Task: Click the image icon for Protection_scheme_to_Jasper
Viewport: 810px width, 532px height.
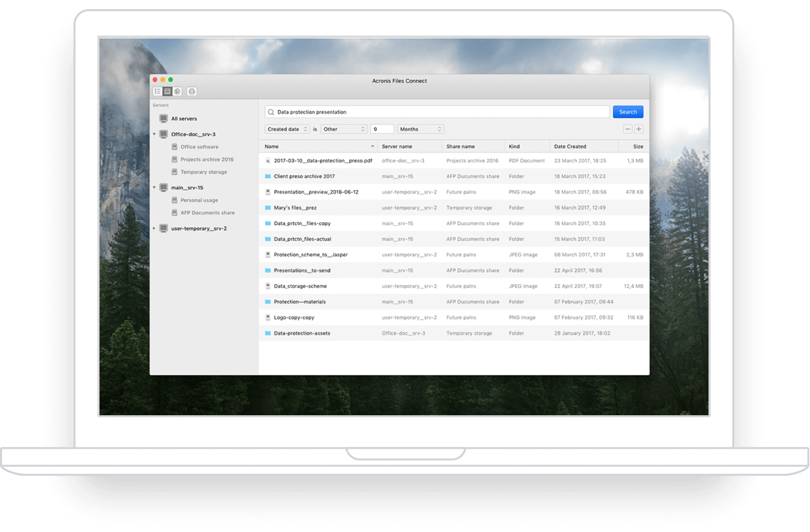Action: [x=267, y=255]
